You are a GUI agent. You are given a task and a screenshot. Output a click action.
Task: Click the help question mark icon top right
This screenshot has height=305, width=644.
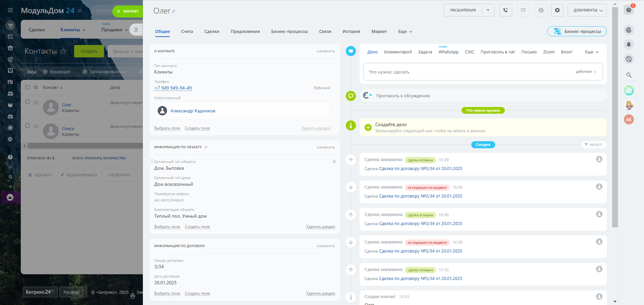click(628, 10)
